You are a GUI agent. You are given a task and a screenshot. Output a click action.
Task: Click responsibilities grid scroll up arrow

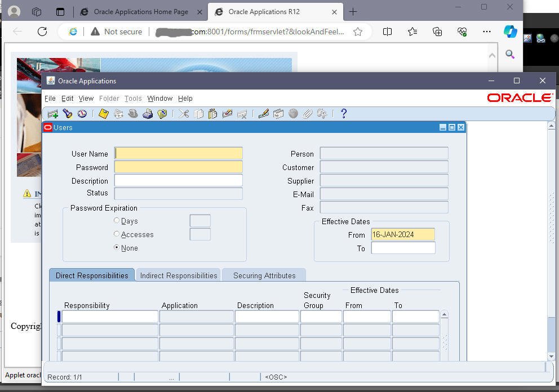click(x=444, y=314)
